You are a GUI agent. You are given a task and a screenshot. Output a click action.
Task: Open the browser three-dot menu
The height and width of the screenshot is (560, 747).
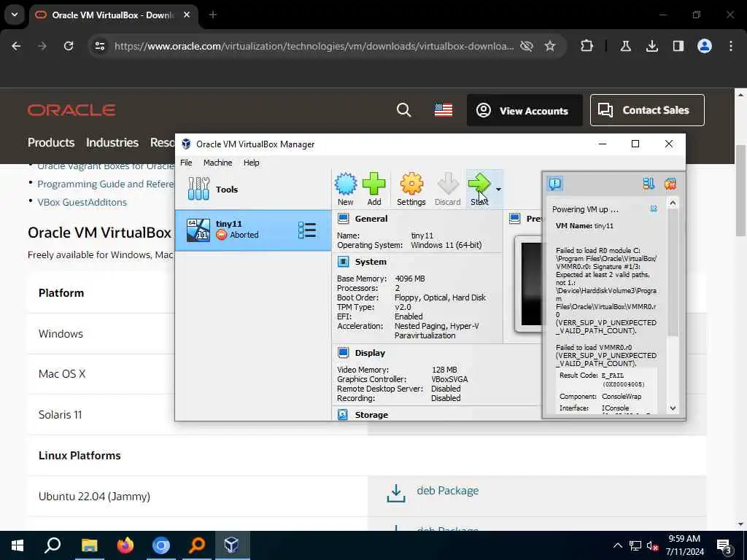731,46
